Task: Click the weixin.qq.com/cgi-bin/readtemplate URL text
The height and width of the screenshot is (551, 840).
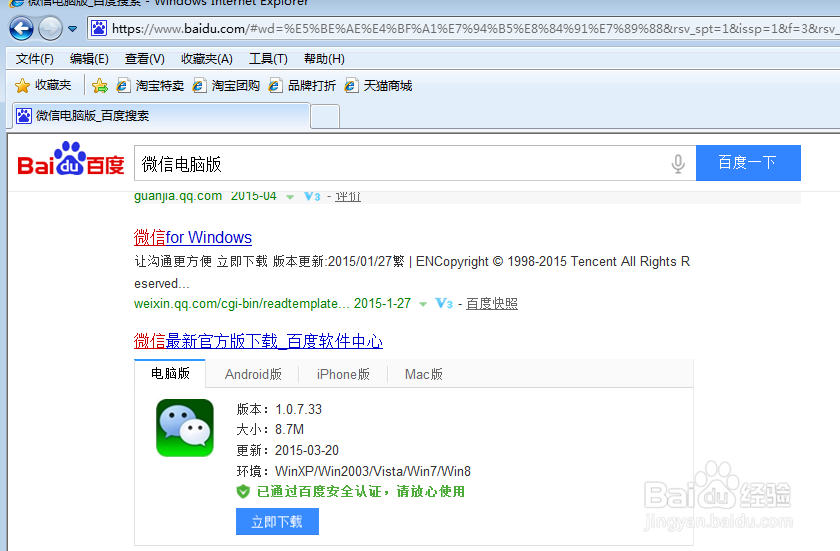Action: tap(242, 304)
